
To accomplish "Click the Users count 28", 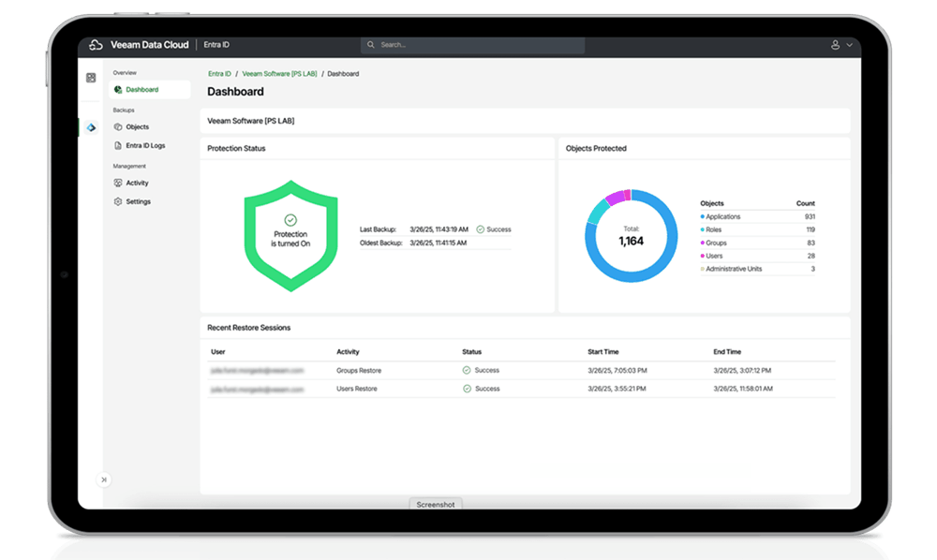I will pos(811,256).
